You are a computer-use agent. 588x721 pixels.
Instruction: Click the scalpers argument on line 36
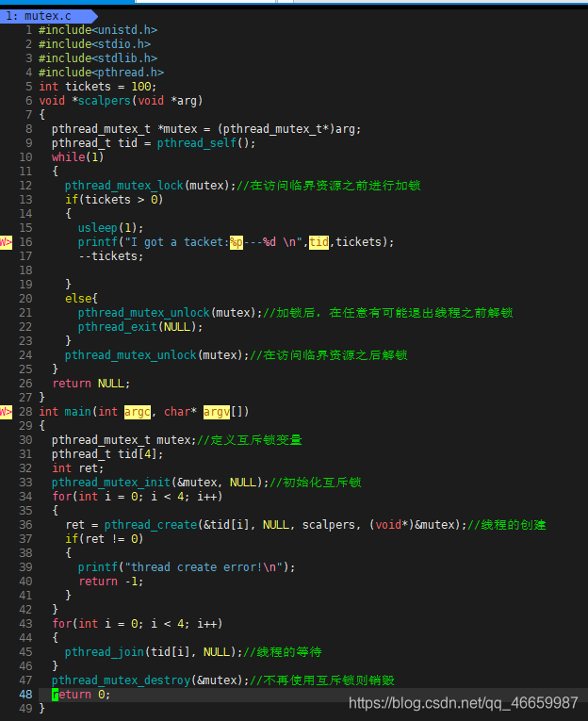[x=329, y=525]
